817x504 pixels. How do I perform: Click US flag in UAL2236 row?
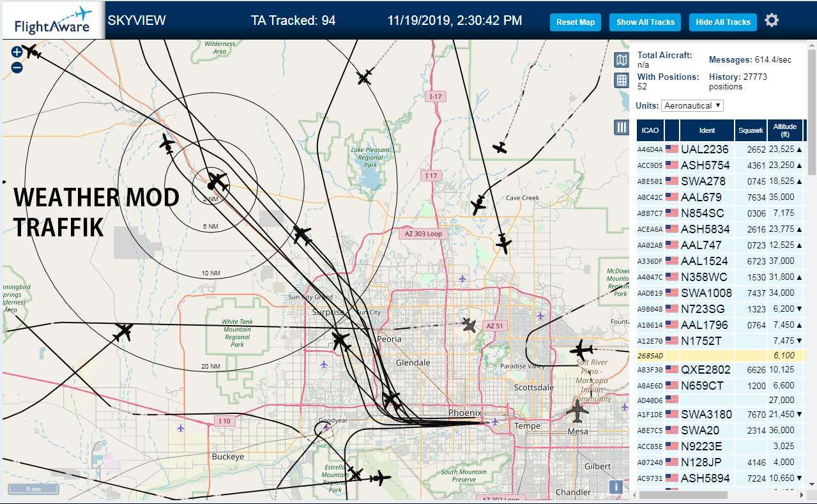click(x=671, y=149)
